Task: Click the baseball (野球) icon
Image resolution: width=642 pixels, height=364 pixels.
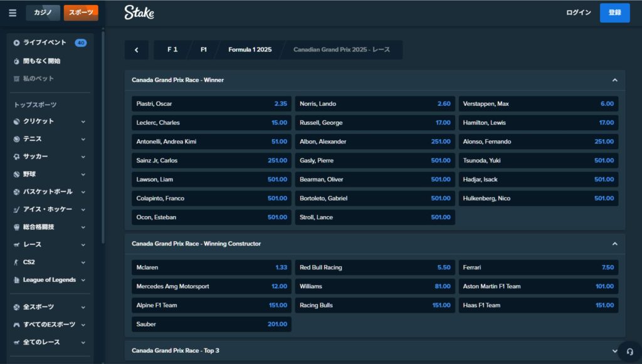Action: point(16,174)
